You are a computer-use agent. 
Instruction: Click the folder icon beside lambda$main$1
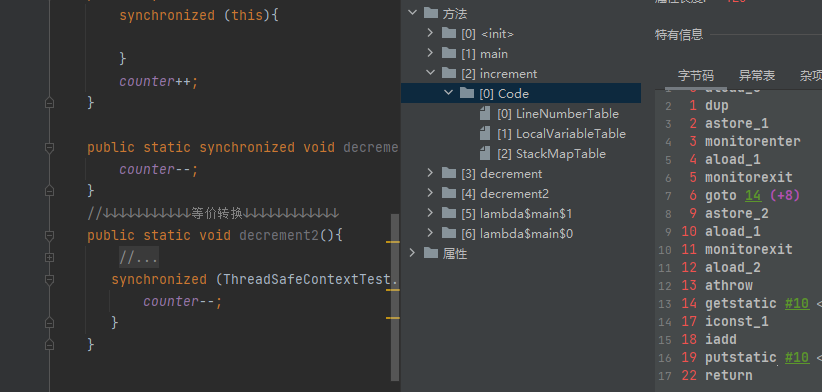pos(449,213)
